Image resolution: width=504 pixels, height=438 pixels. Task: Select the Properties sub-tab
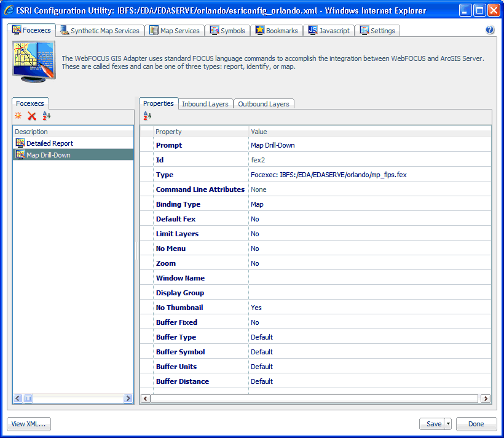click(x=159, y=103)
